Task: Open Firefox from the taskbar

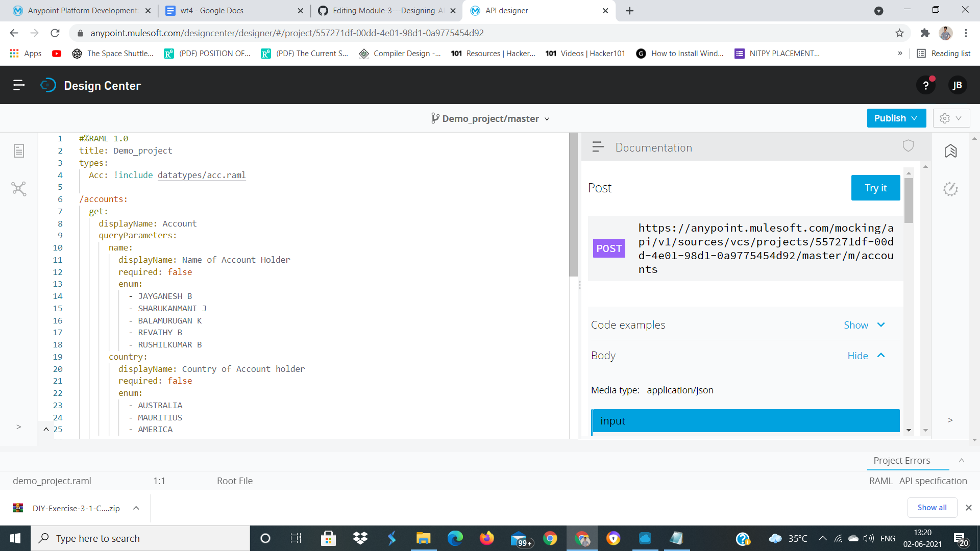Action: [486, 538]
